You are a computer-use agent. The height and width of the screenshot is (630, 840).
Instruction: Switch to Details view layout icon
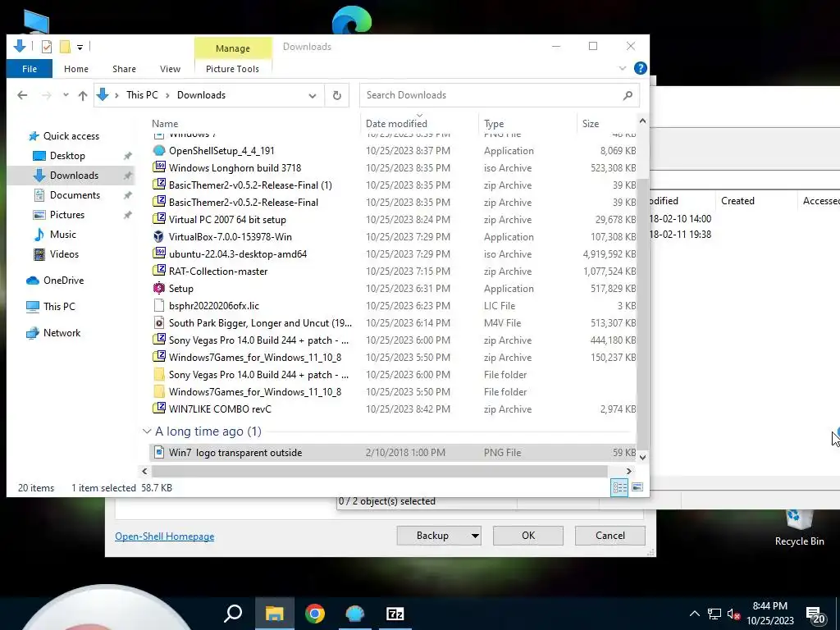coord(620,487)
